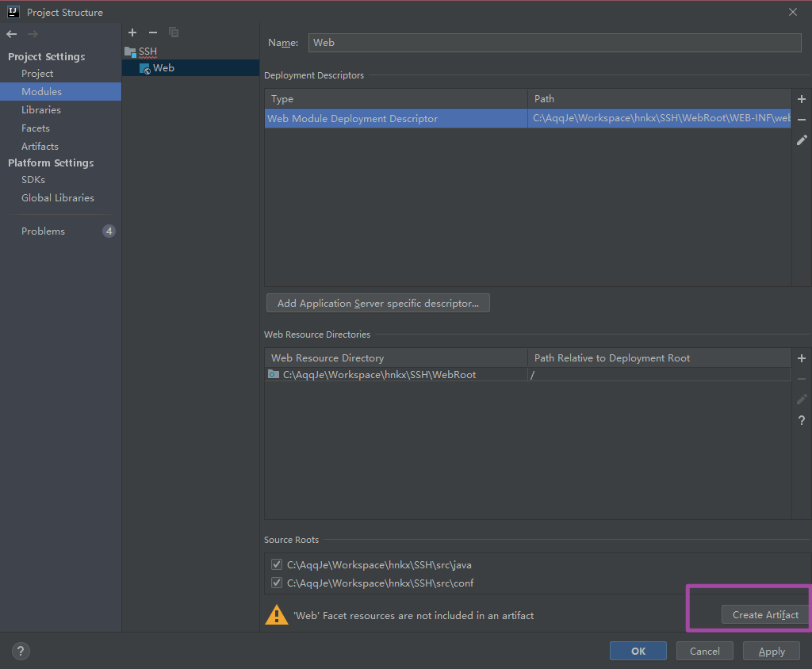Remove selected module with minus icon
This screenshot has width=812, height=669.
153,32
